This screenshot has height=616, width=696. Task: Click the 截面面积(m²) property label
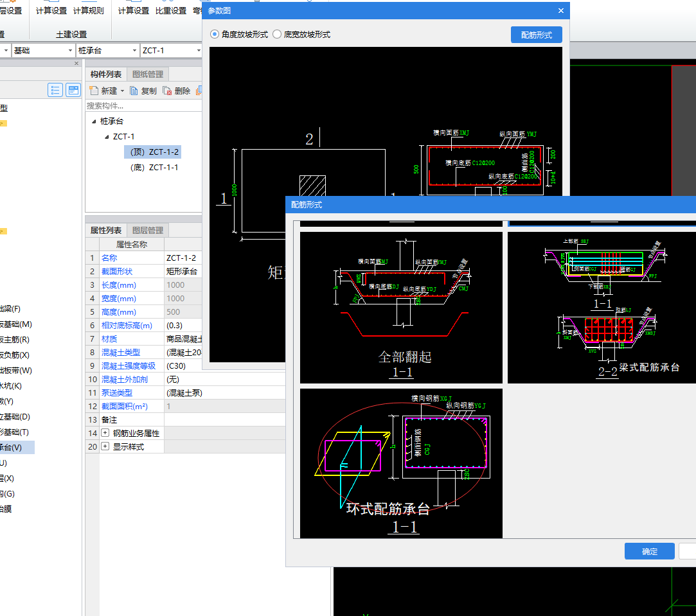124,406
